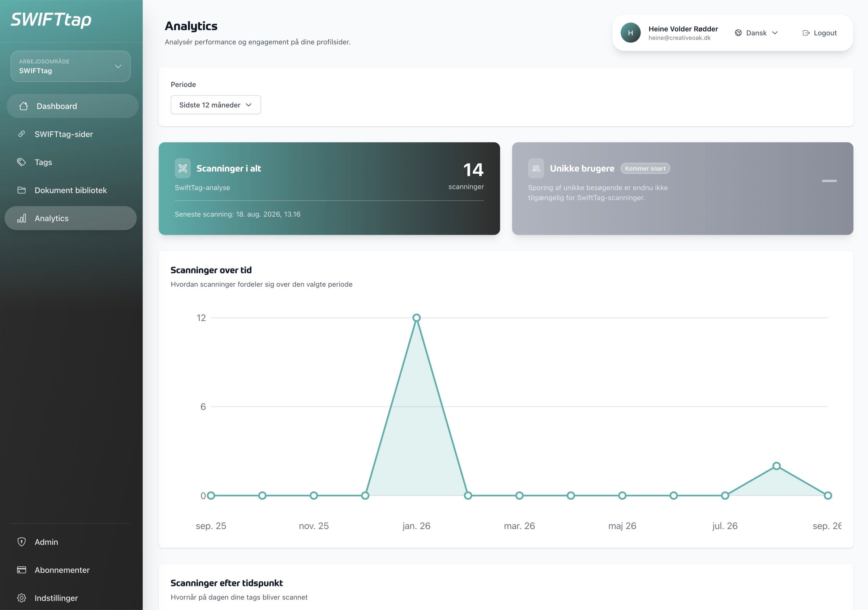Screen dimensions: 868x610
Task: Expand the workspace selector chevron
Action: (x=118, y=66)
